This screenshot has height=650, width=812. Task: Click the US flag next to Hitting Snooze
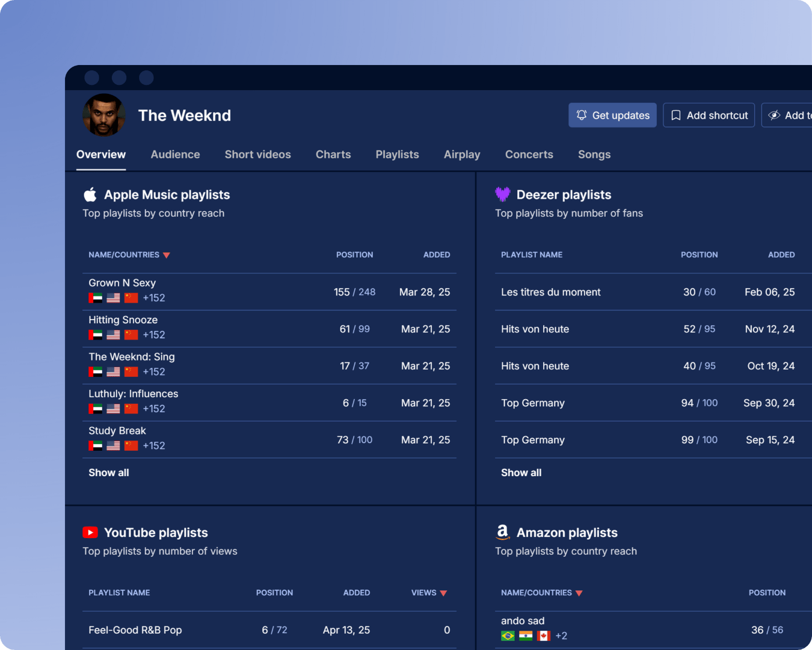click(x=113, y=335)
